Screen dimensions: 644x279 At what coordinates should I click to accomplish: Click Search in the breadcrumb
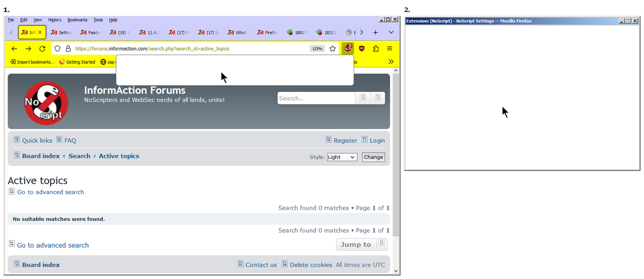[x=79, y=156]
